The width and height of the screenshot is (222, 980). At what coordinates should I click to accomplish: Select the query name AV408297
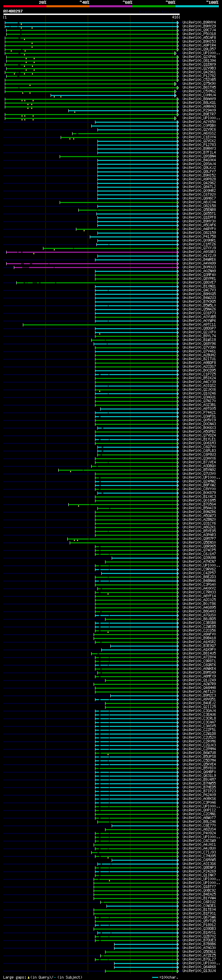pos(13,11)
